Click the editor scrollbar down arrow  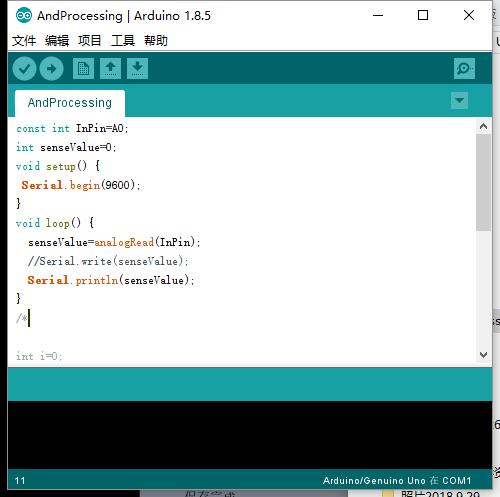coord(483,354)
